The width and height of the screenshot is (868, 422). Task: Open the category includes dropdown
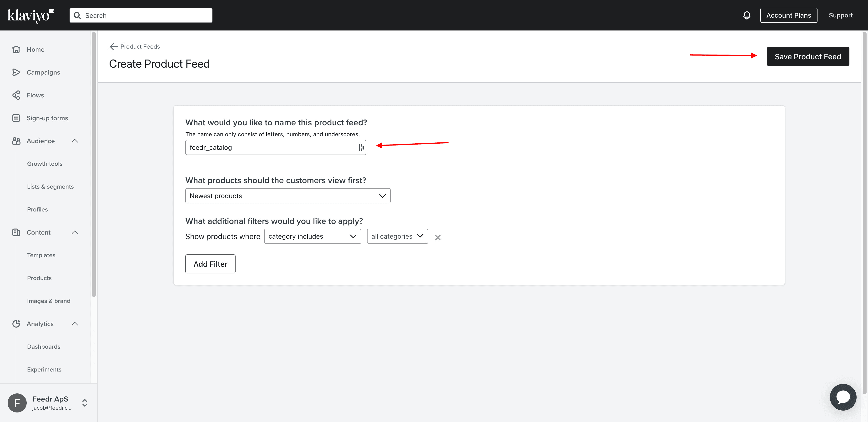(x=312, y=236)
